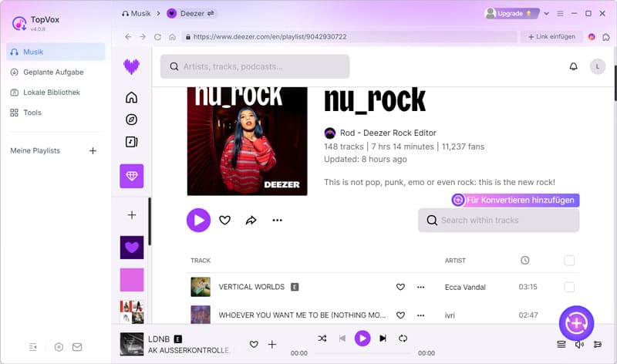Click the colorful round icon beside Link einfügen
This screenshot has height=364, width=617.
[x=592, y=36]
